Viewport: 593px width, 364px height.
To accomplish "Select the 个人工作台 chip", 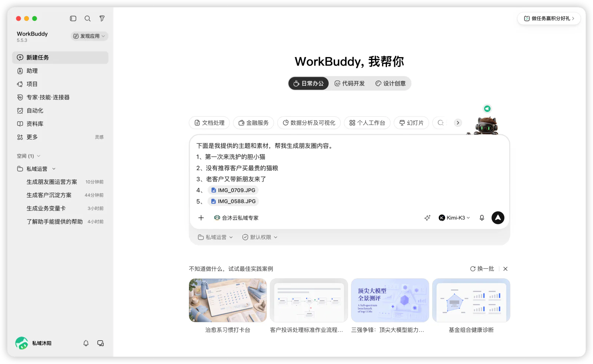I will click(x=367, y=123).
